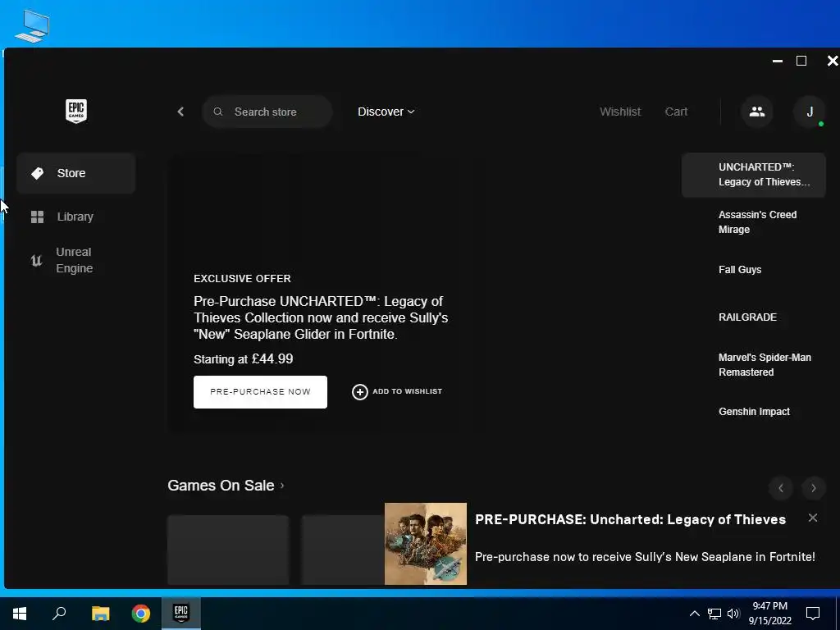Click the search magnifier icon in store
840x630 pixels.
click(218, 112)
